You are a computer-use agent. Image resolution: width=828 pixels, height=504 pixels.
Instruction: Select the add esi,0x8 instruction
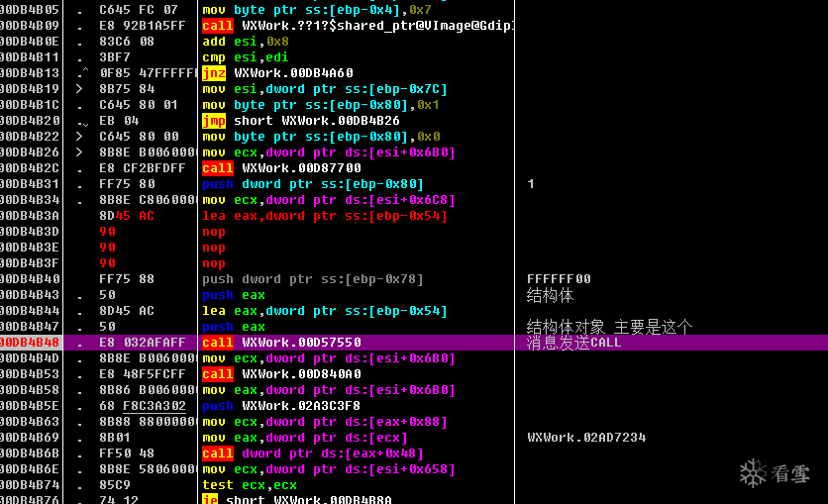tap(246, 42)
